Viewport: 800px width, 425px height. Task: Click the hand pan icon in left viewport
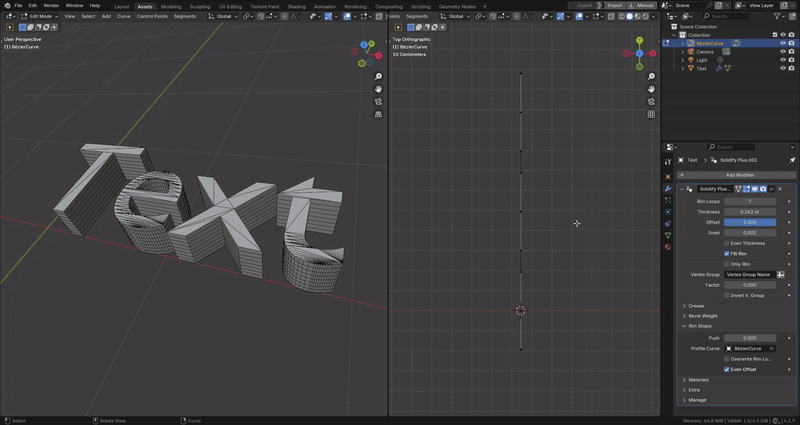(x=378, y=89)
